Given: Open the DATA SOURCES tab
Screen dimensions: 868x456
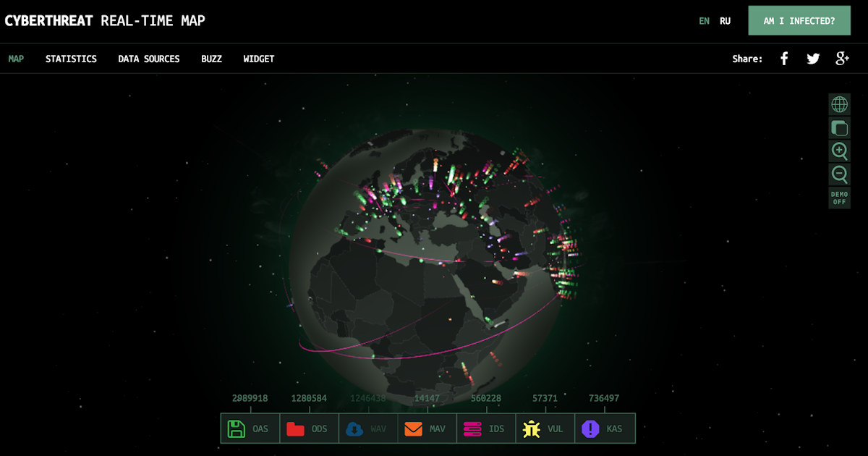Looking at the screenshot, I should coord(149,59).
